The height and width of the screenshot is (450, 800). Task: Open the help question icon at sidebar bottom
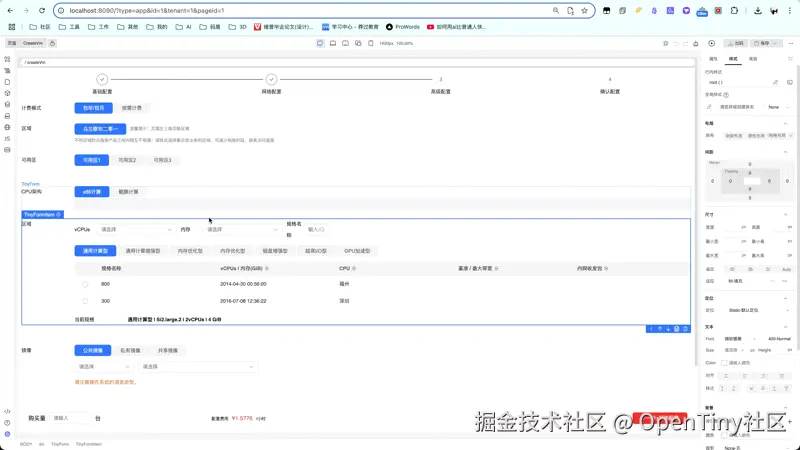[7, 422]
